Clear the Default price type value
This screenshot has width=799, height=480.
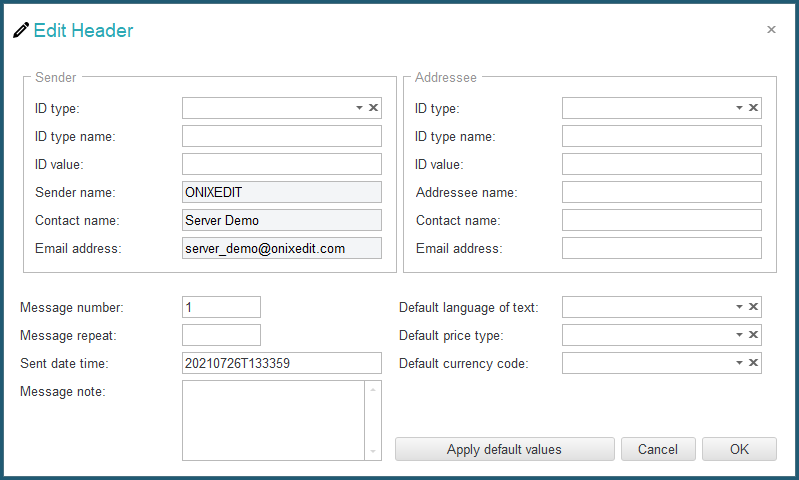point(753,335)
